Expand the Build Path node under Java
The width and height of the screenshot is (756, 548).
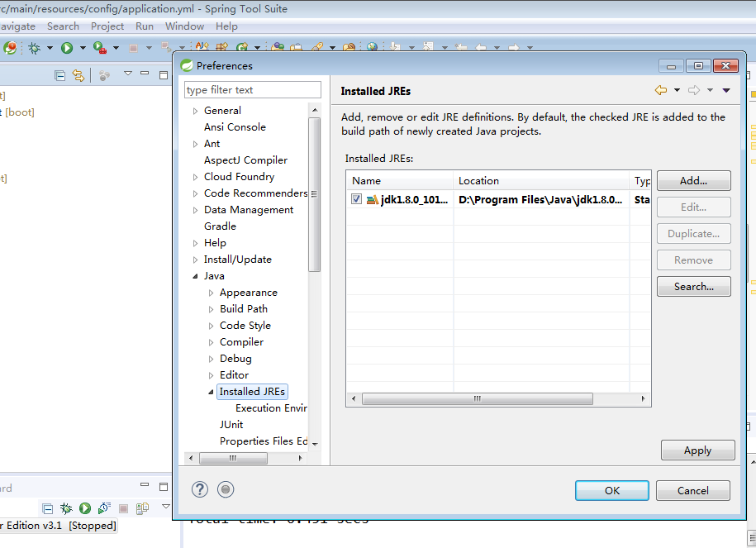click(212, 309)
